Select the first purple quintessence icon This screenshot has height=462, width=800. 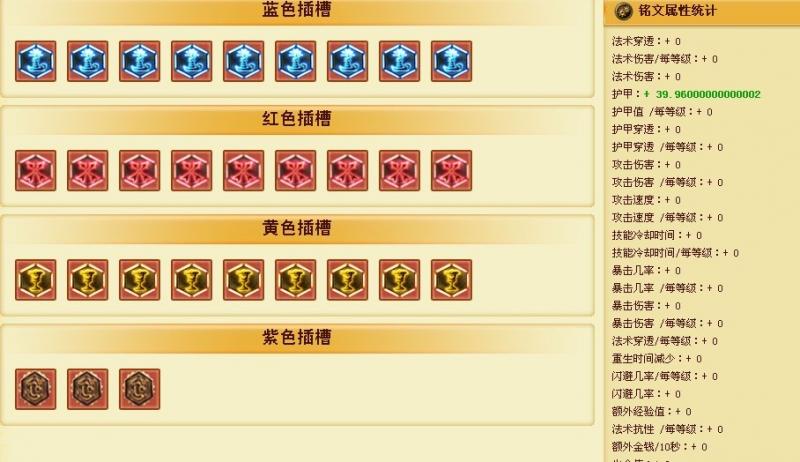[36, 389]
